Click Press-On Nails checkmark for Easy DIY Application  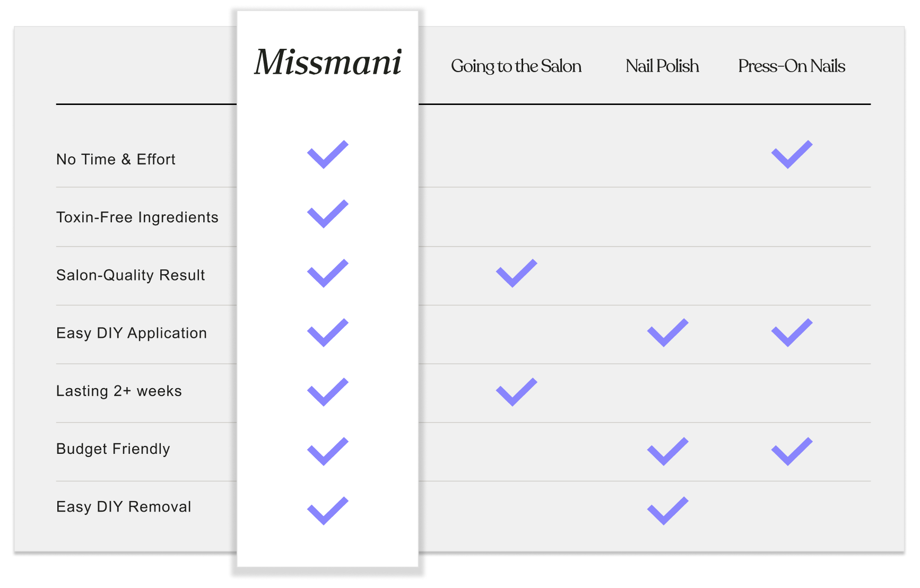[x=792, y=333]
